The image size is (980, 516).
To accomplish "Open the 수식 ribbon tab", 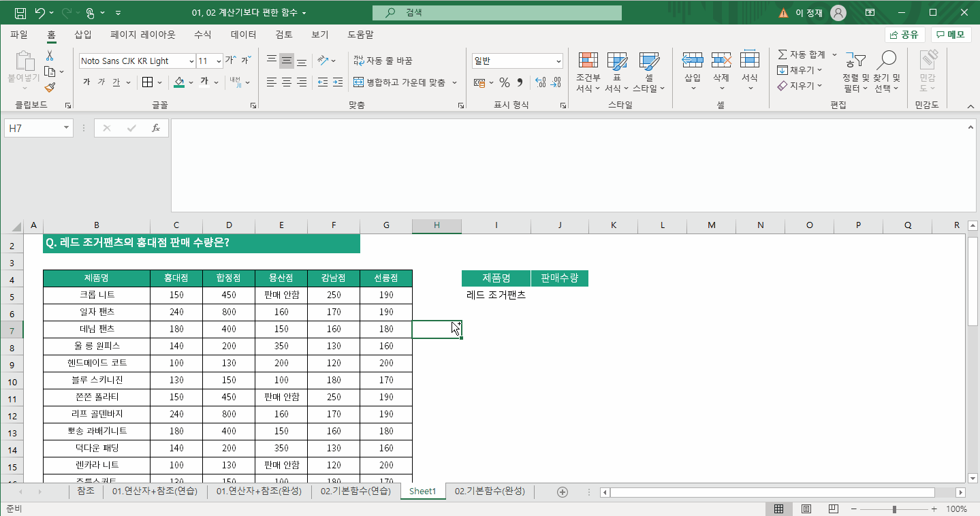I will tap(202, 35).
